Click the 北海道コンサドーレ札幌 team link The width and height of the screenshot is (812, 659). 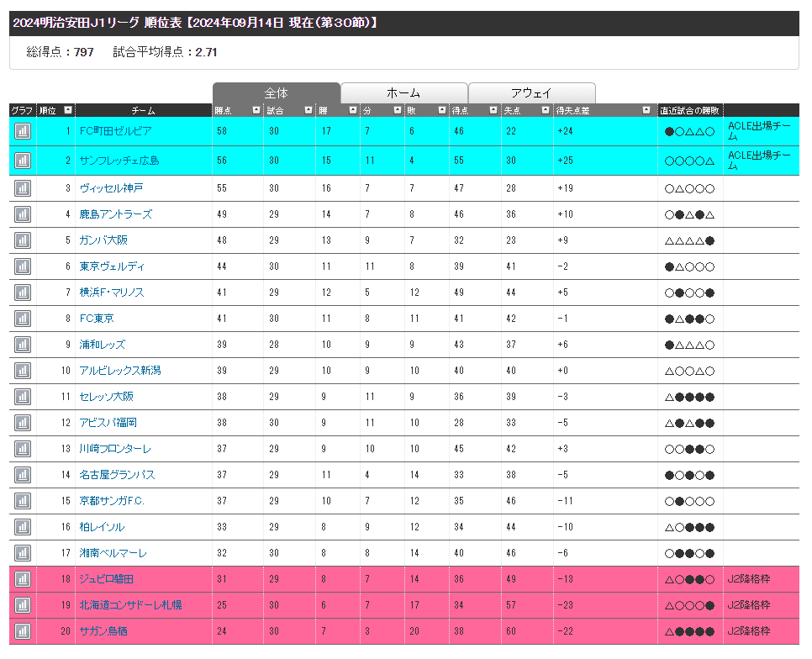tap(130, 605)
